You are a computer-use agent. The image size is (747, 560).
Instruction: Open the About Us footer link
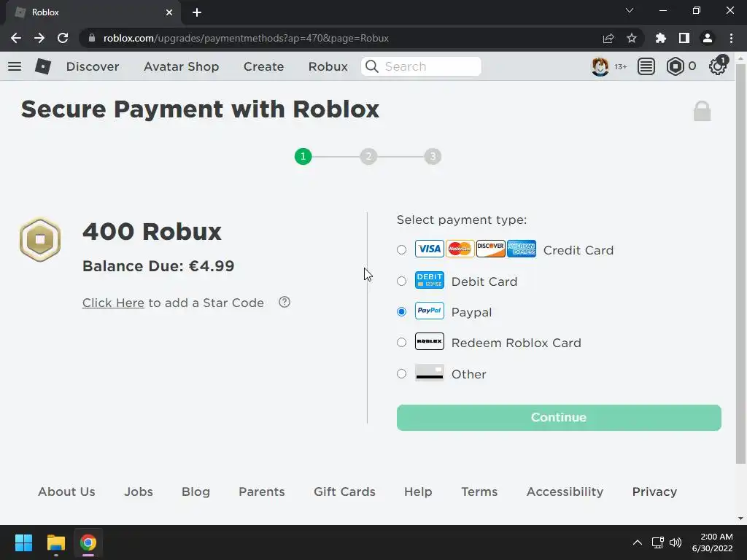66,491
